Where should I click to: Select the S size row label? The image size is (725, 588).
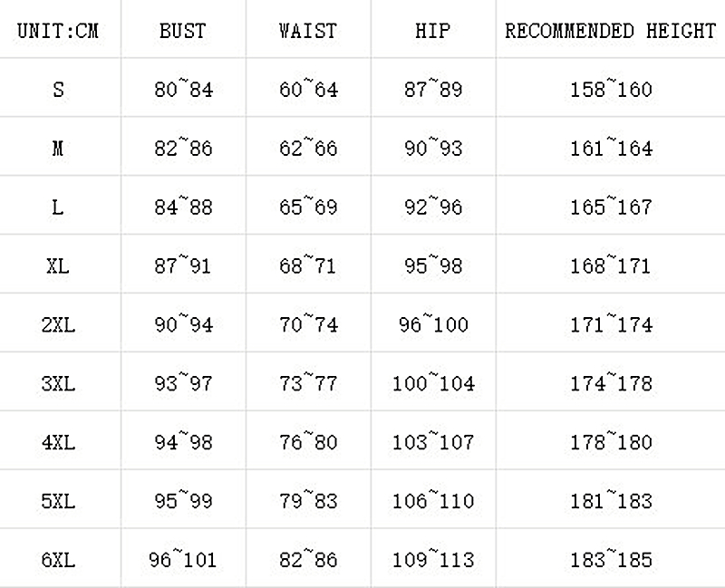58,90
